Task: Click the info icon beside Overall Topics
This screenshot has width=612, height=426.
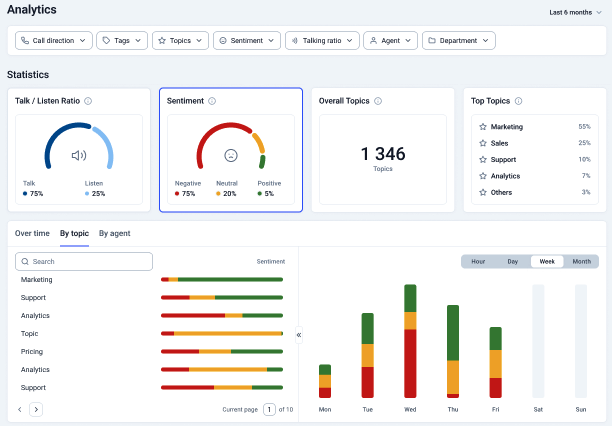Action: pyautogui.click(x=377, y=101)
